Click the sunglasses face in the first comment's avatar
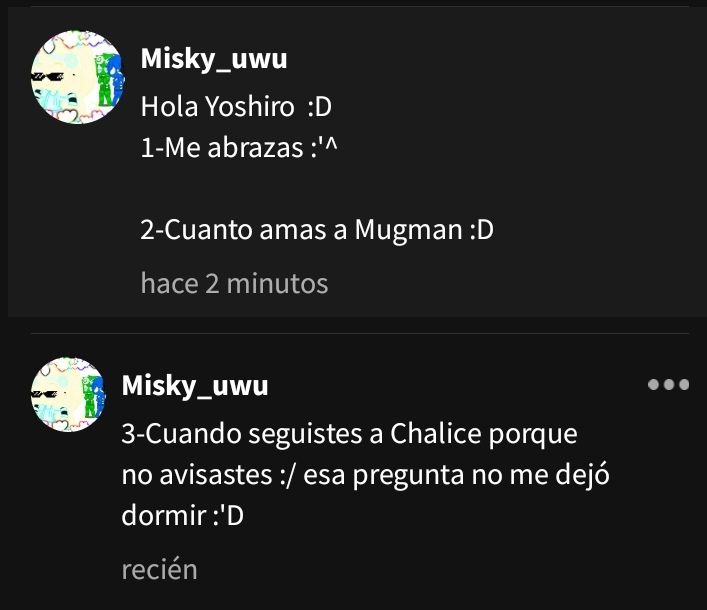This screenshot has width=707, height=610. (47, 77)
